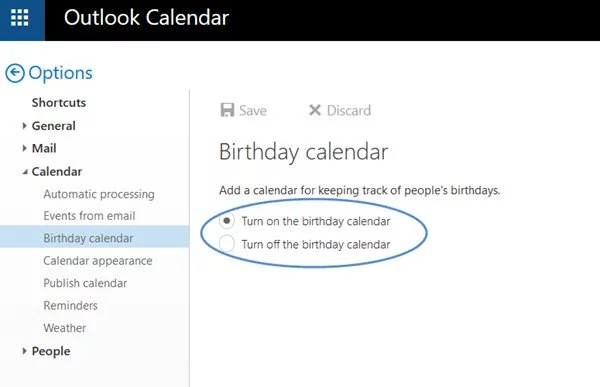600x387 pixels.
Task: Open the app launcher grid icon
Action: [20, 18]
